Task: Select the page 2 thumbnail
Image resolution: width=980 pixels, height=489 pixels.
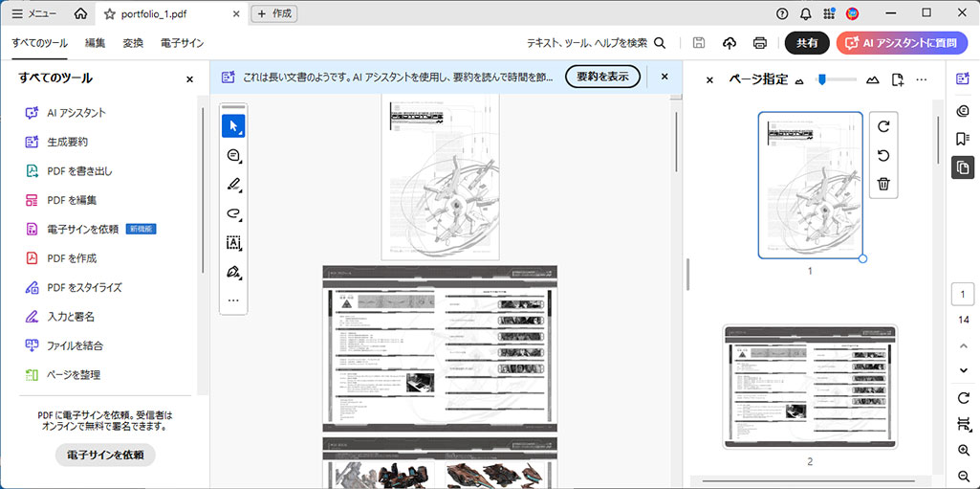Action: [x=810, y=387]
